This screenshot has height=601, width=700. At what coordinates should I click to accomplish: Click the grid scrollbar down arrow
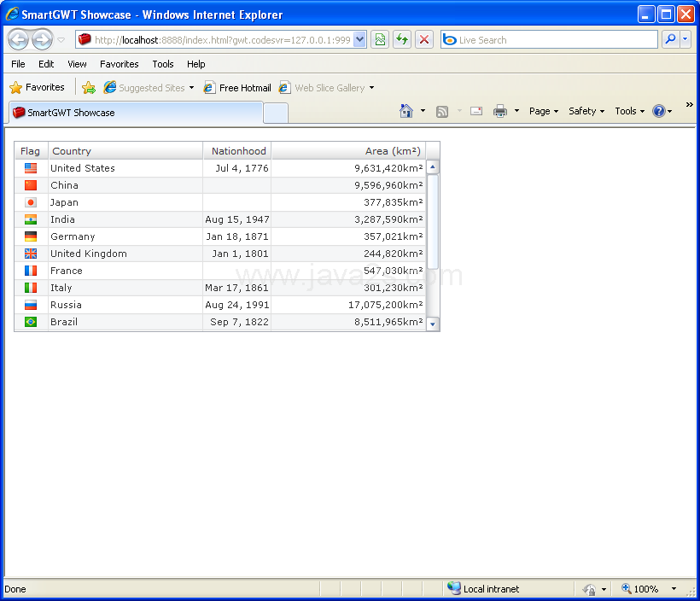[432, 324]
